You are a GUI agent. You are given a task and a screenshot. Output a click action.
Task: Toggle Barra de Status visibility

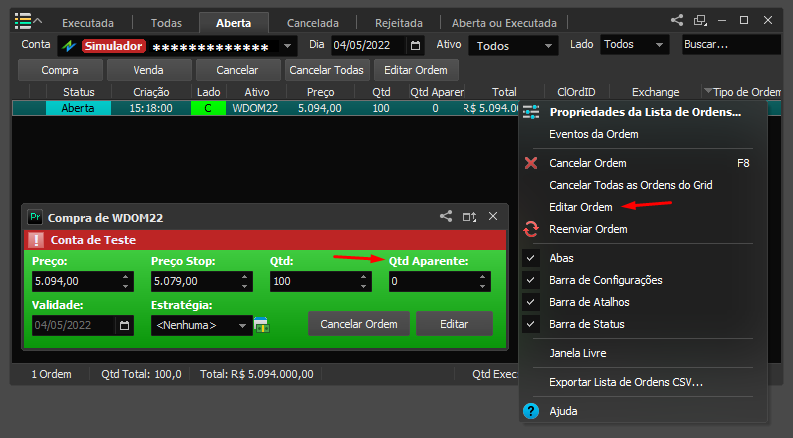click(531, 324)
